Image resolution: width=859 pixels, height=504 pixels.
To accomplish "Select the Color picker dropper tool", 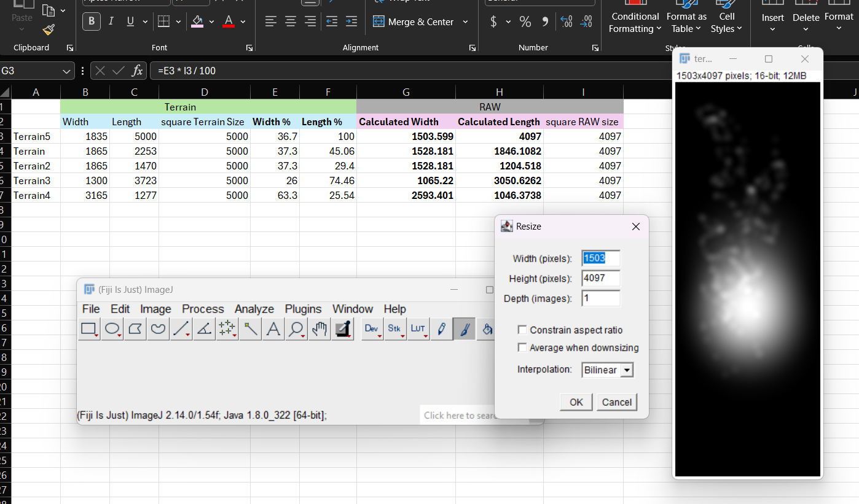I will click(342, 329).
